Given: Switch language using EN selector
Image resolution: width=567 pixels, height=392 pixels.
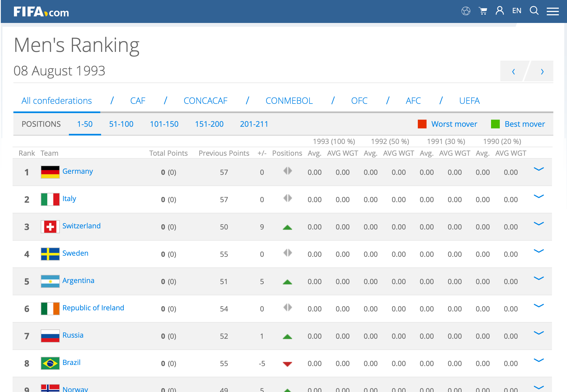Looking at the screenshot, I should pos(517,11).
